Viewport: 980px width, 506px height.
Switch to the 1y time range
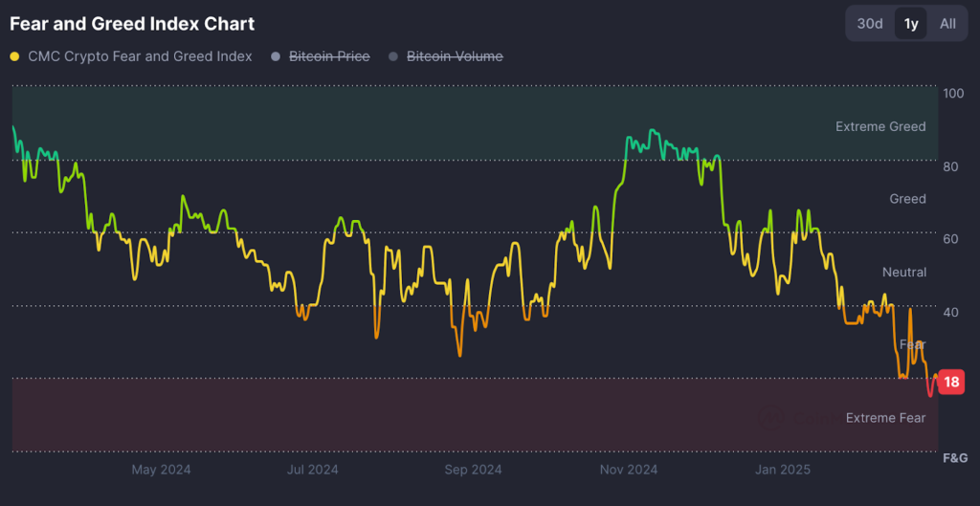(910, 23)
